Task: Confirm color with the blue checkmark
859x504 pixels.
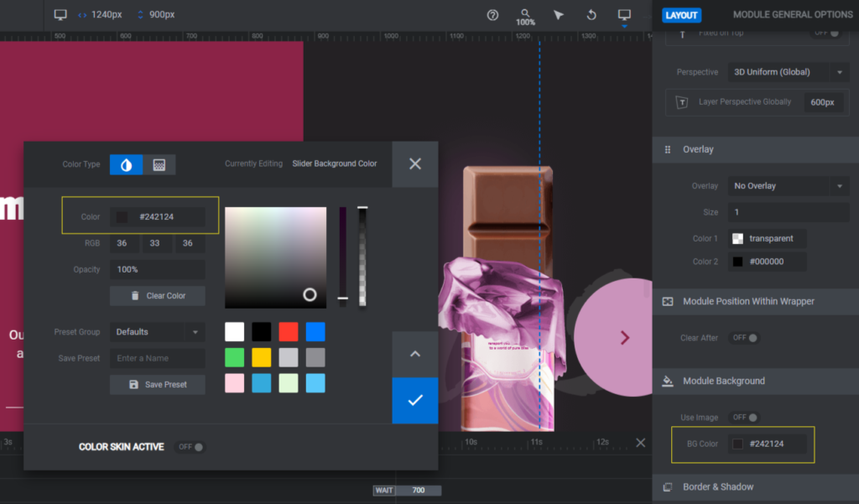Action: [414, 401]
